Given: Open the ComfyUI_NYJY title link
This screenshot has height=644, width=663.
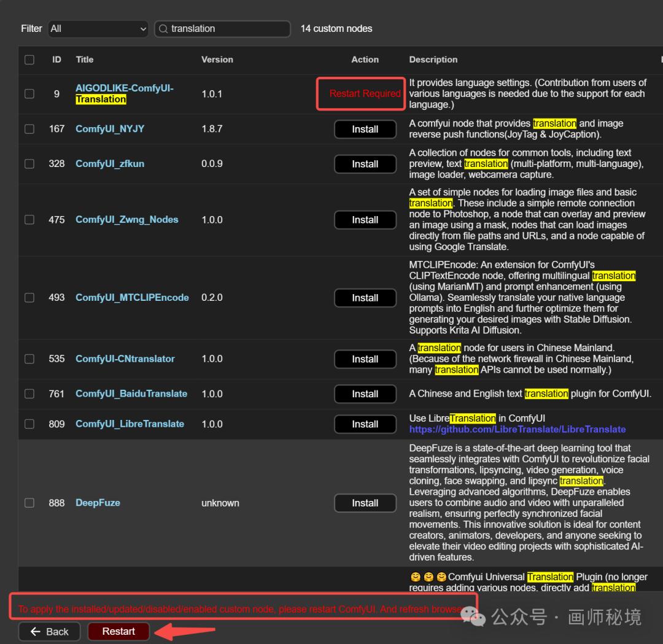Looking at the screenshot, I should [x=110, y=128].
